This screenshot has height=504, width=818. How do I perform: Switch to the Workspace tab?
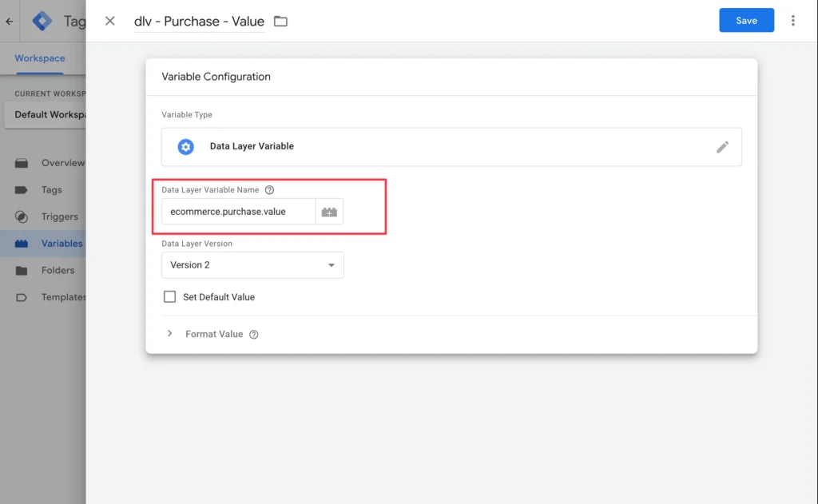pyautogui.click(x=40, y=58)
